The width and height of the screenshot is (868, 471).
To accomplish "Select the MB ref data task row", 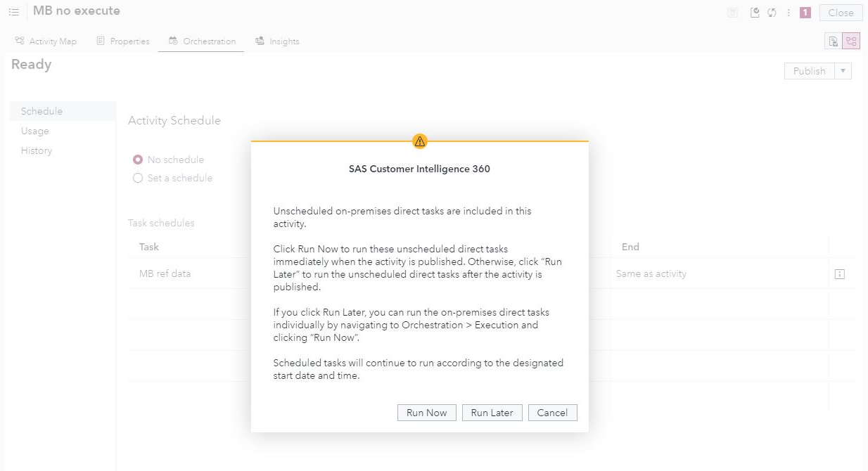I will 165,273.
